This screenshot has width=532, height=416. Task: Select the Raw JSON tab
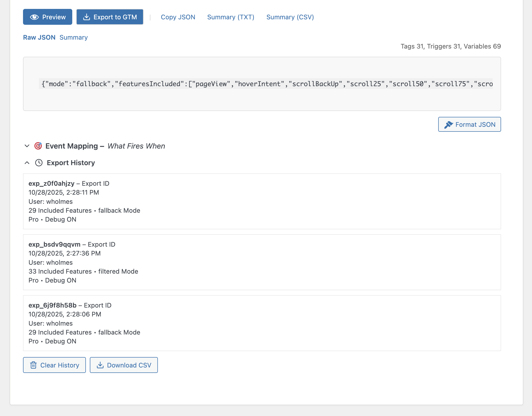click(x=39, y=37)
